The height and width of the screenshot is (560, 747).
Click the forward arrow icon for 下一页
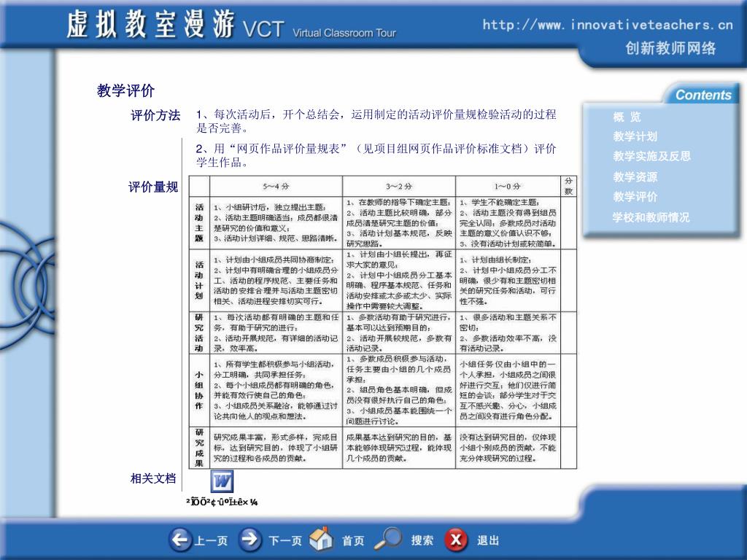pos(250,540)
